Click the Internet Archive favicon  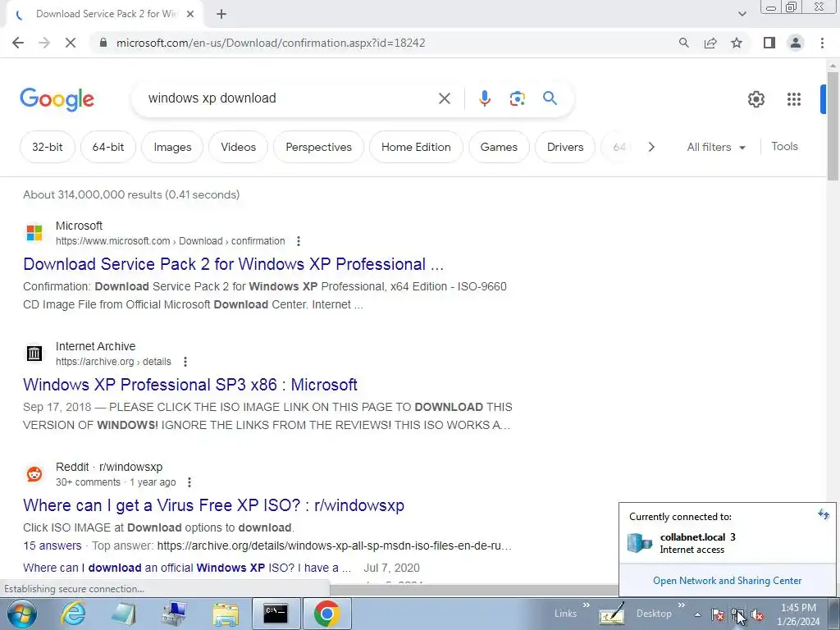click(34, 354)
